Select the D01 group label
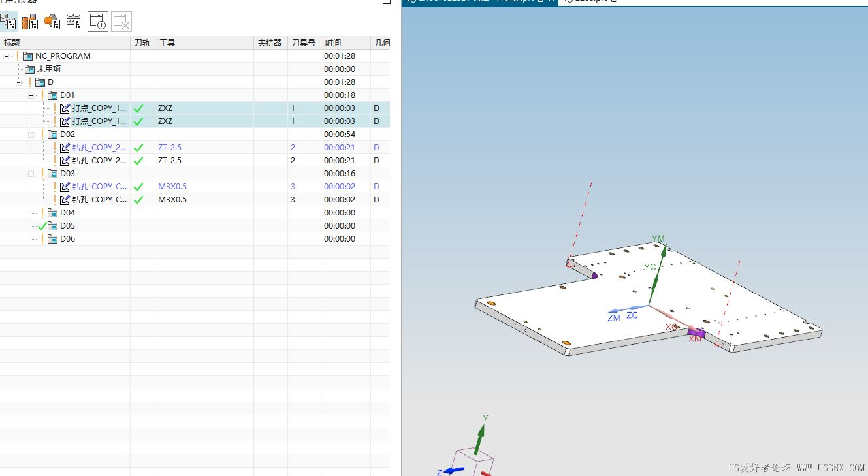Image resolution: width=868 pixels, height=476 pixels. coord(67,95)
